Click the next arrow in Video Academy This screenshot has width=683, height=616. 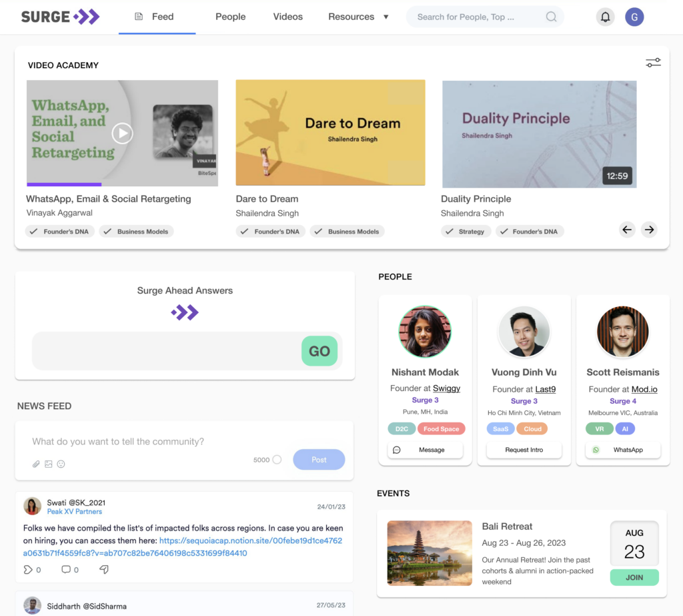click(x=648, y=230)
